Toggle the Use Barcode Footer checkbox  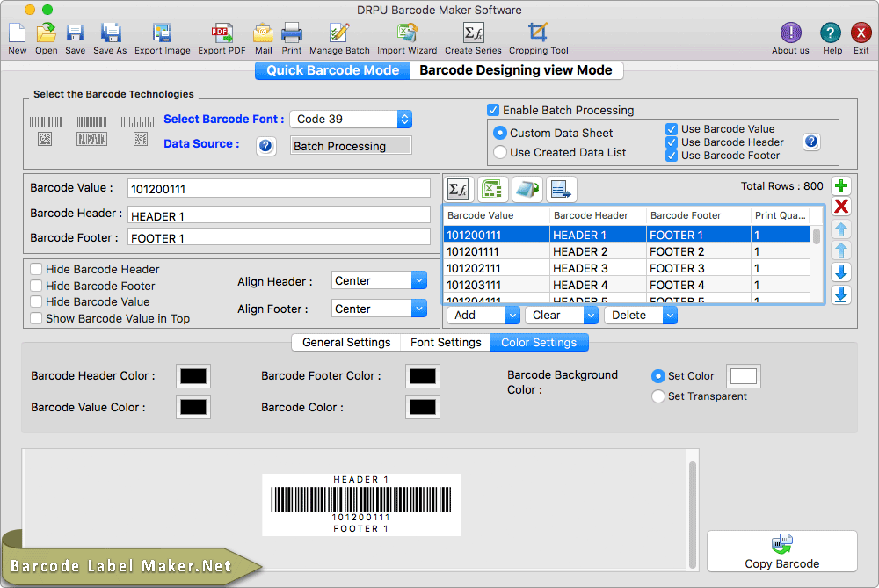tap(671, 156)
